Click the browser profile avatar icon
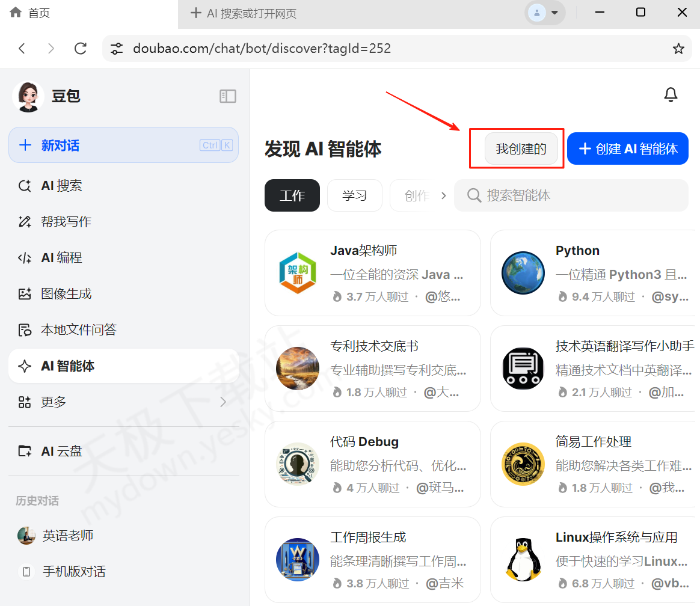Image resolution: width=700 pixels, height=606 pixels. [x=536, y=13]
